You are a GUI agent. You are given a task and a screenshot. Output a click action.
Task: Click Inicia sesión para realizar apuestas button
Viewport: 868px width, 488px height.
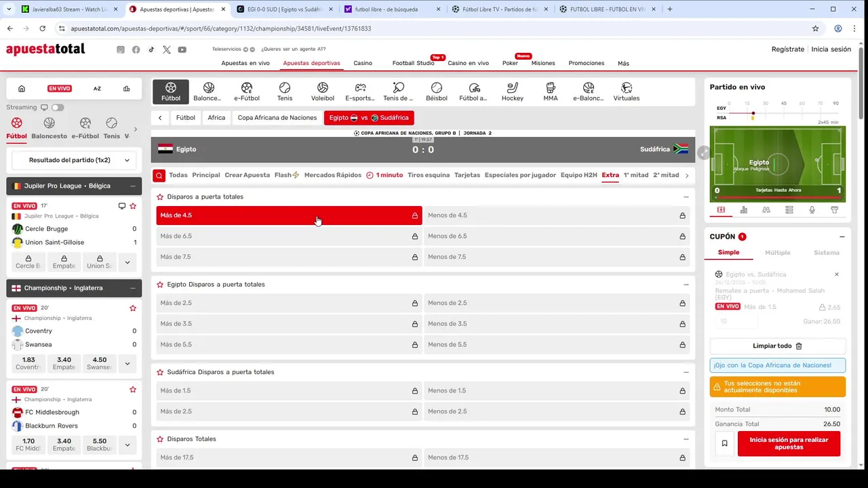pyautogui.click(x=789, y=443)
